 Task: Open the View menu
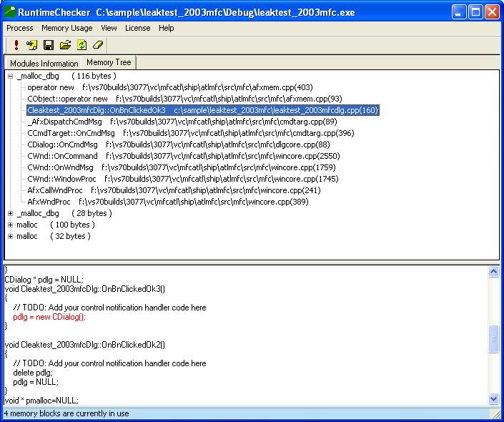109,28
